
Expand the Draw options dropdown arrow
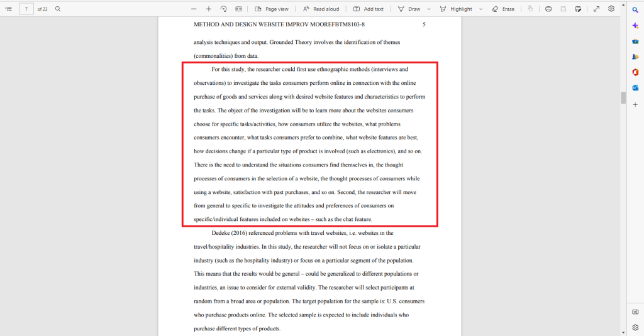[x=429, y=9]
